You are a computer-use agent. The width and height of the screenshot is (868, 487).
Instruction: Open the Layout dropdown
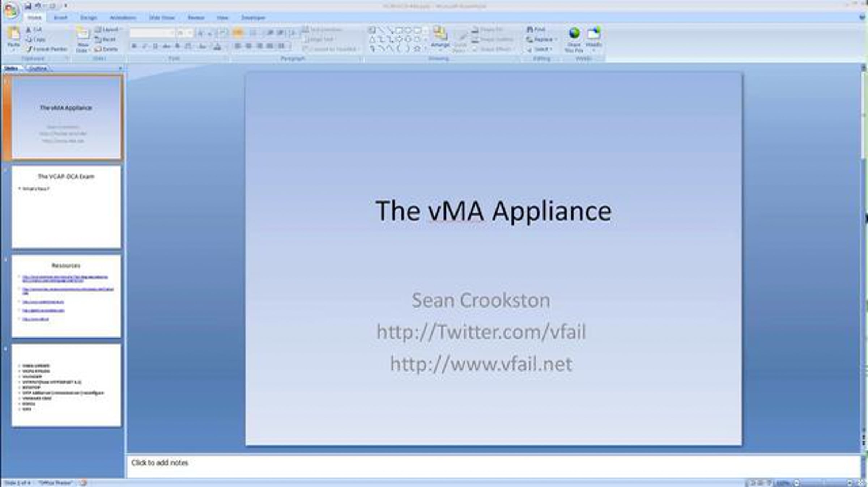(x=108, y=30)
